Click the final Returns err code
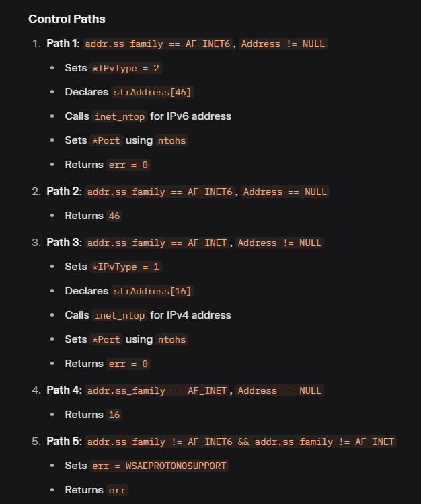The height and width of the screenshot is (504, 421). 117,490
